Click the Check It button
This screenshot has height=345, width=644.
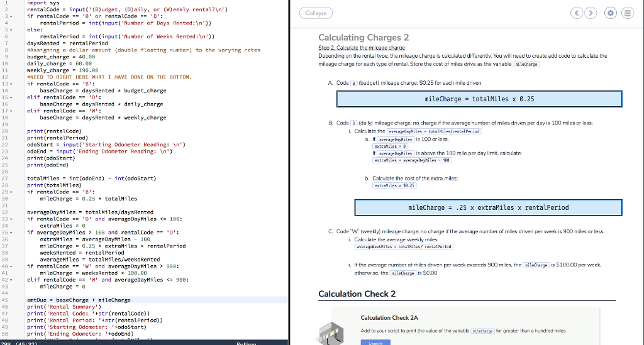375,342
